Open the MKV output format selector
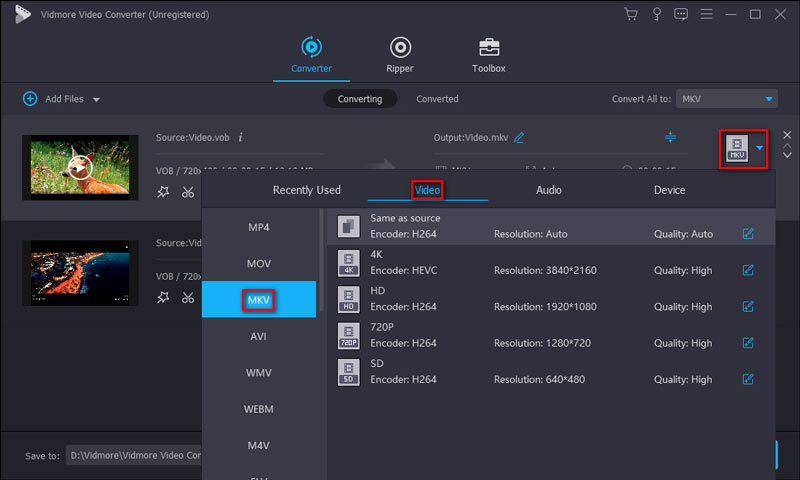The image size is (800, 480). (x=745, y=148)
